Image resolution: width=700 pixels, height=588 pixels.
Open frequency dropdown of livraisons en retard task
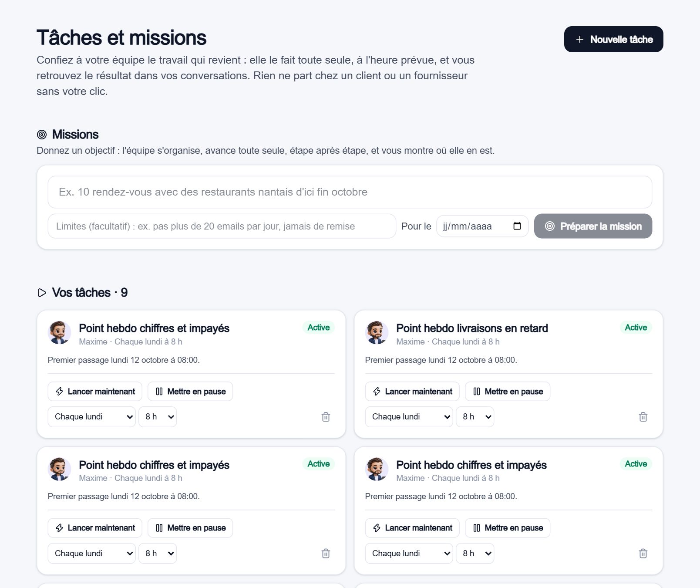(x=409, y=417)
